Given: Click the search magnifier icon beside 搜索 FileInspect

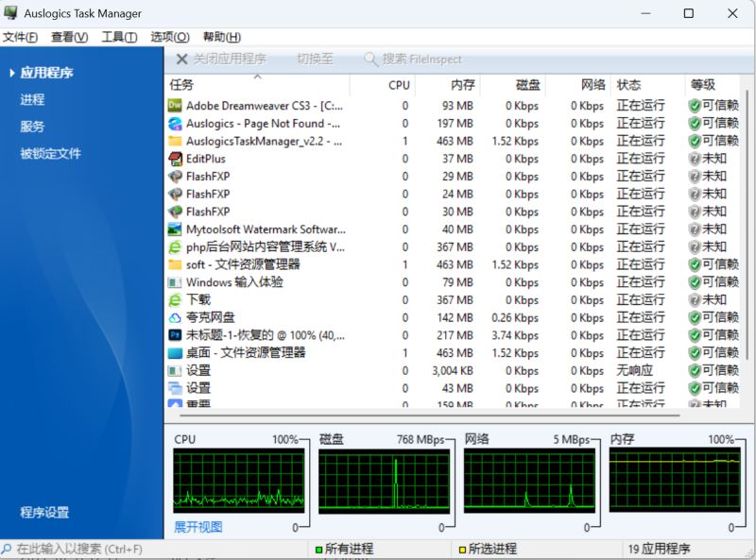Looking at the screenshot, I should pyautogui.click(x=370, y=59).
